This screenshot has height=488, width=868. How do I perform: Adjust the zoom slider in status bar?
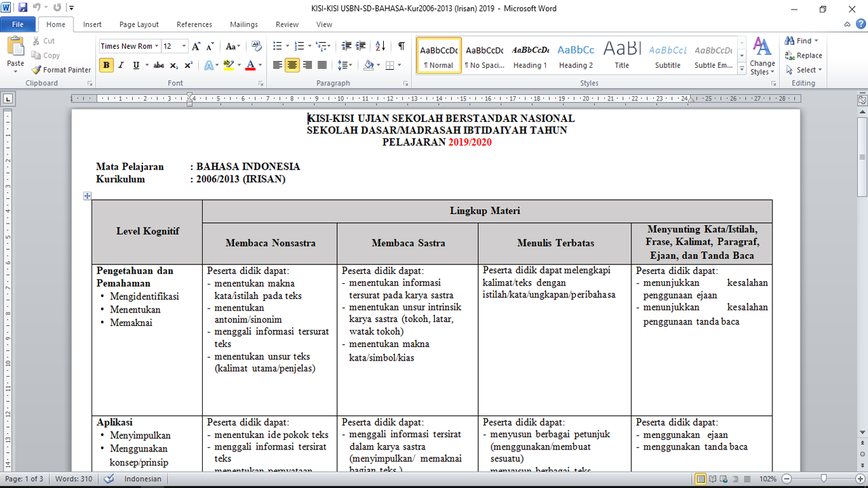[x=823, y=479]
